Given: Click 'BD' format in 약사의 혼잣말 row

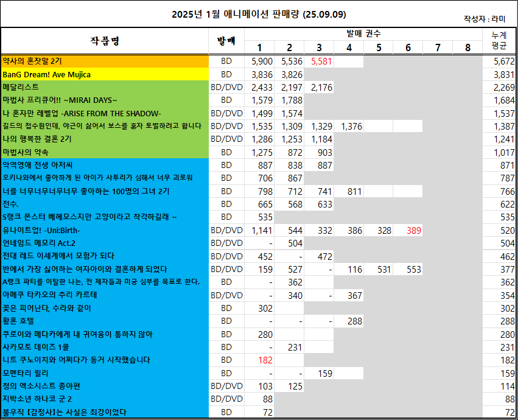Looking at the screenshot, I should tap(226, 61).
